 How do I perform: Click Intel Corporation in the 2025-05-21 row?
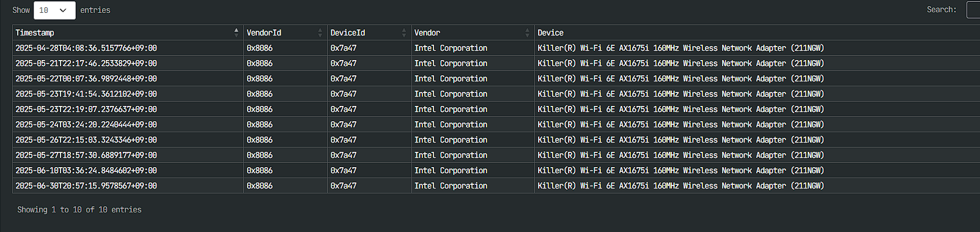pyautogui.click(x=451, y=63)
